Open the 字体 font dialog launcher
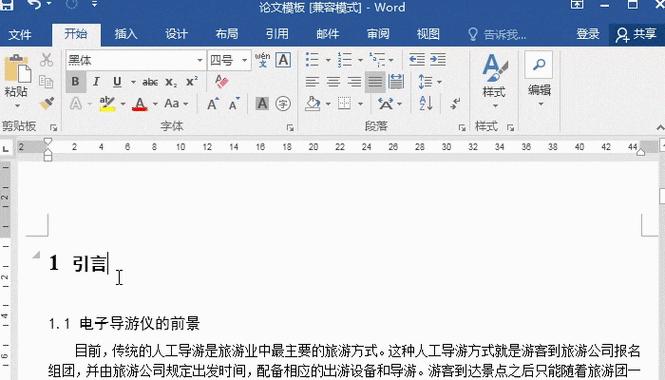 click(290, 127)
